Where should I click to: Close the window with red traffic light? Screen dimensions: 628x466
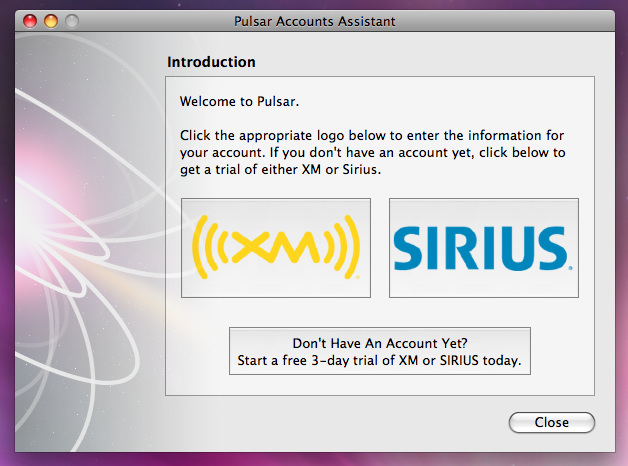(x=30, y=21)
